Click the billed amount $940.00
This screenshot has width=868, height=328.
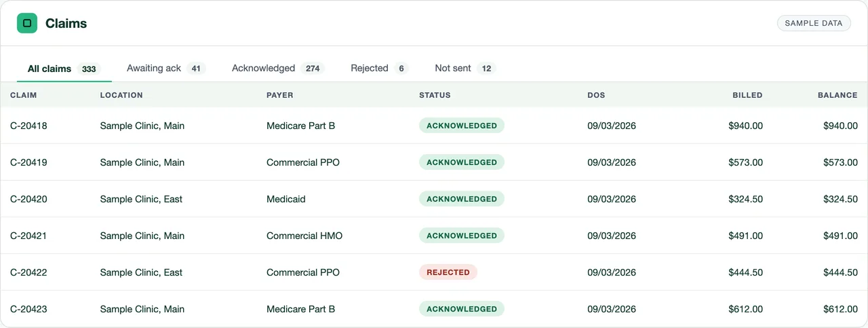click(x=745, y=126)
